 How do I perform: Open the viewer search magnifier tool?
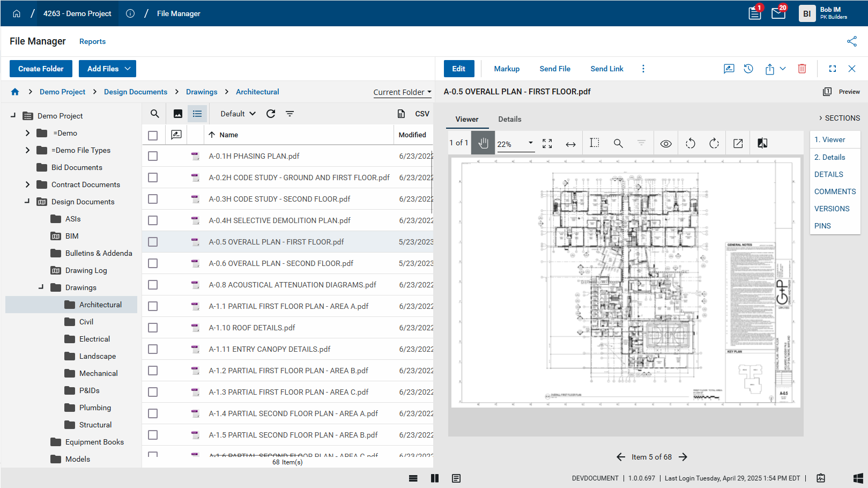tap(618, 143)
